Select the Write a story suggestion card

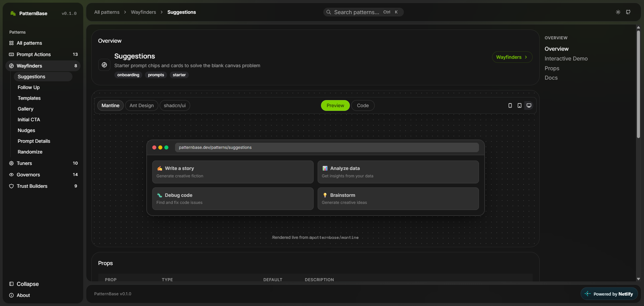coord(233,172)
